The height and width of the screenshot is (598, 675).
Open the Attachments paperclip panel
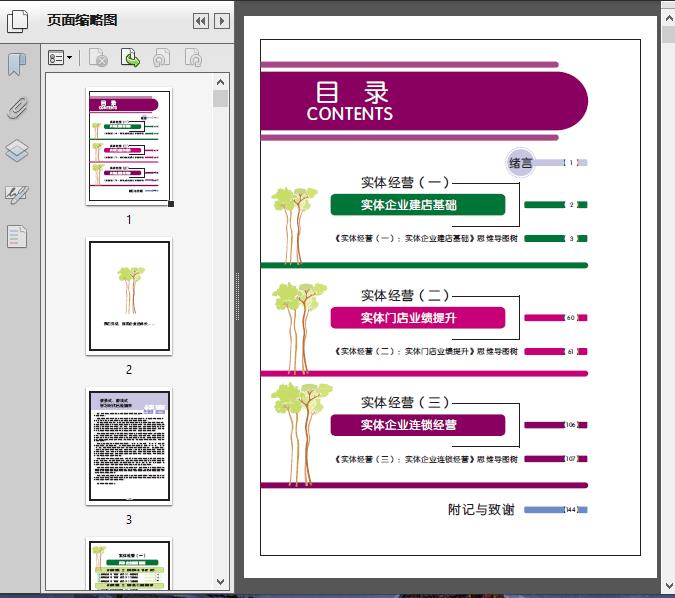pyautogui.click(x=17, y=108)
